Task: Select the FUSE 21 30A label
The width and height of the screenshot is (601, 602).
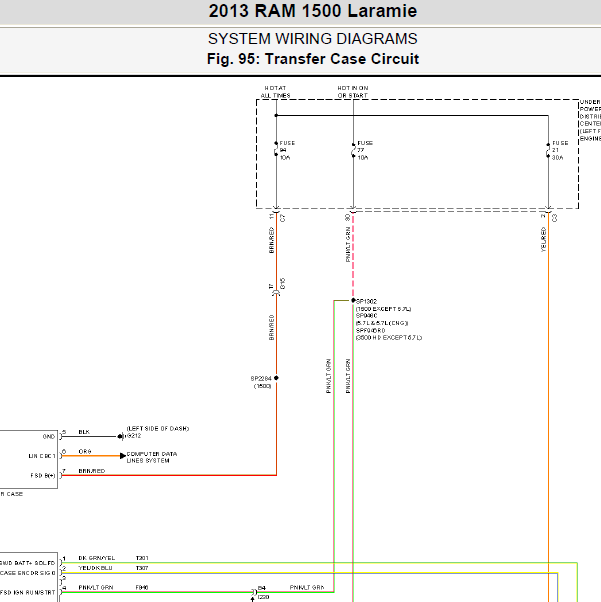Action: tap(560, 150)
